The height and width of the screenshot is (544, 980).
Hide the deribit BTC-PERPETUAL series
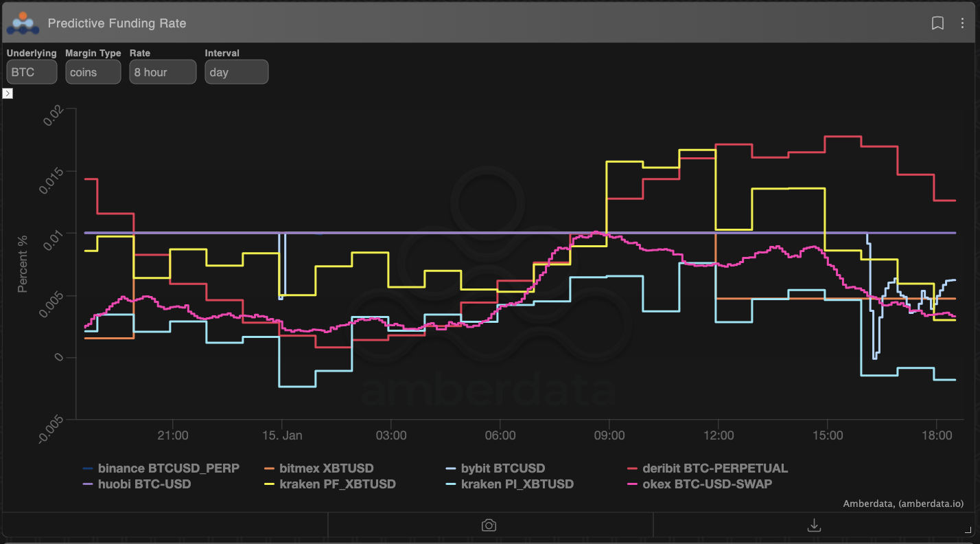(715, 468)
